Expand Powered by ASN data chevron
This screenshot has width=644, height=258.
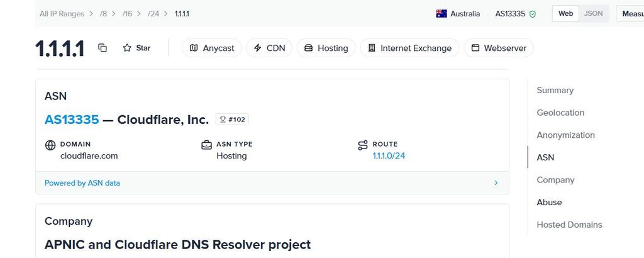pyautogui.click(x=496, y=183)
